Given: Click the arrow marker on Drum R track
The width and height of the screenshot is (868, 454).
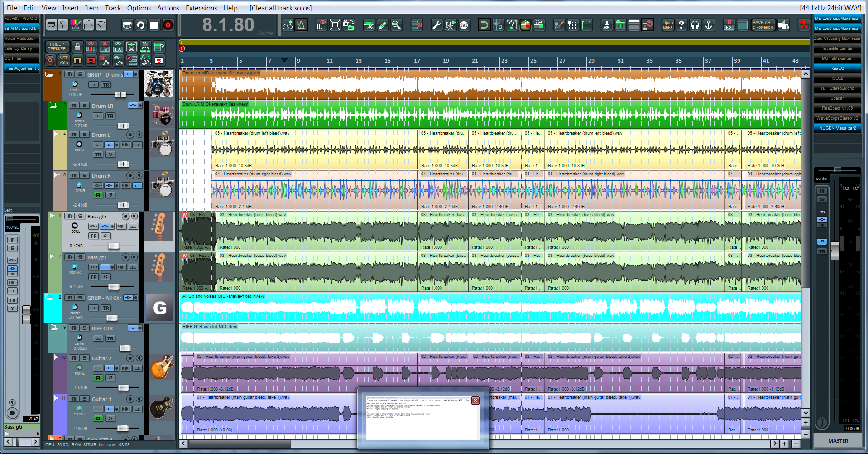Looking at the screenshot, I should 57,175.
